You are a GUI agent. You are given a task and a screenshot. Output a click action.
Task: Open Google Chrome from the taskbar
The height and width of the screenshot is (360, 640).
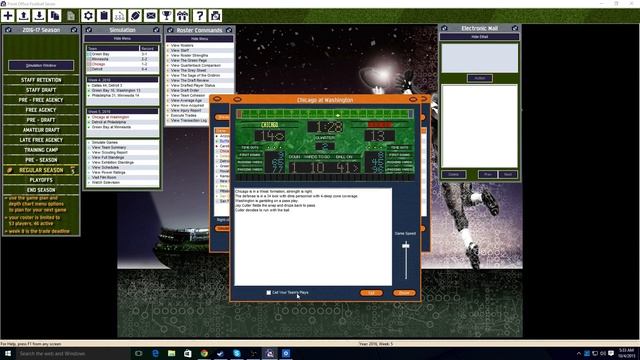click(x=204, y=353)
